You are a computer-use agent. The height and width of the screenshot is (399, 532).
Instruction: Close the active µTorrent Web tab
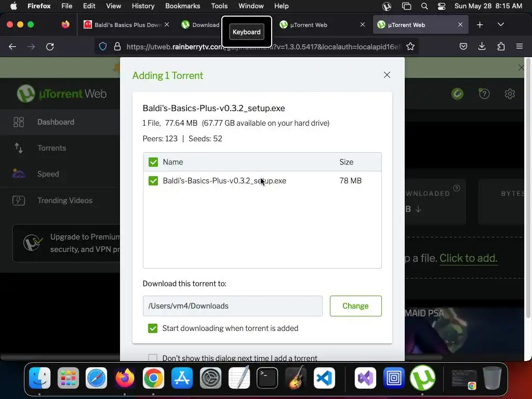pyautogui.click(x=460, y=25)
